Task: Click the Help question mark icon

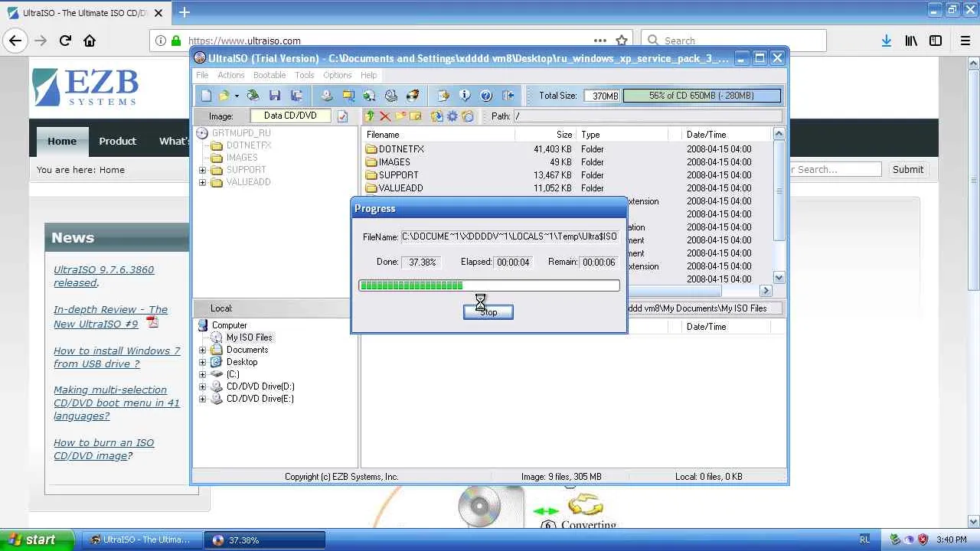Action: 486,96
